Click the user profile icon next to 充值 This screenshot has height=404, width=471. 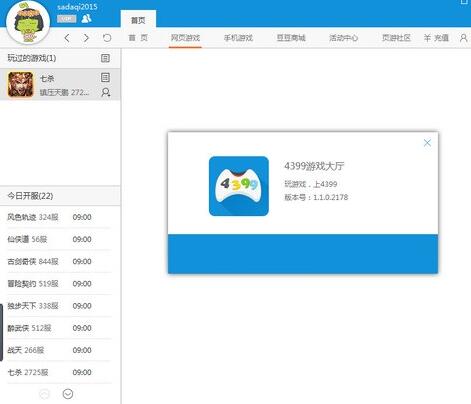click(x=463, y=38)
